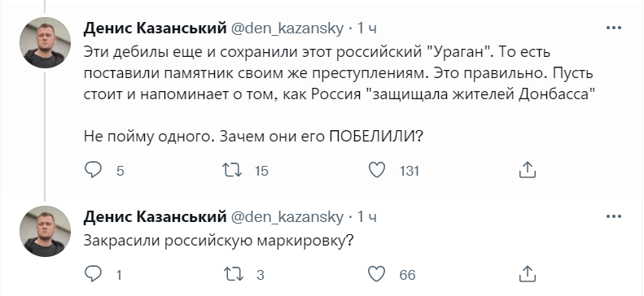Click the Денис Казанський name in second tweet

(x=156, y=216)
